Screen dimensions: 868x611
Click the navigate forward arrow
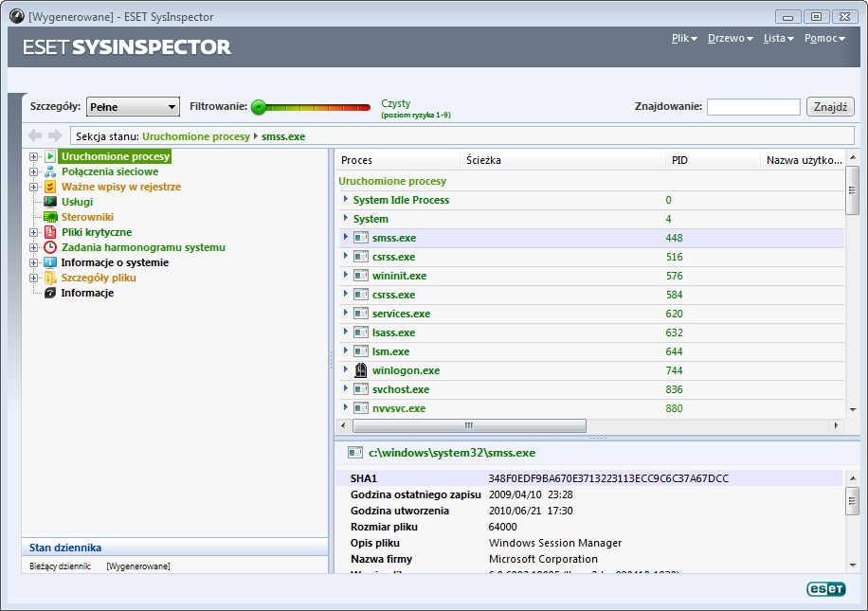click(x=55, y=135)
